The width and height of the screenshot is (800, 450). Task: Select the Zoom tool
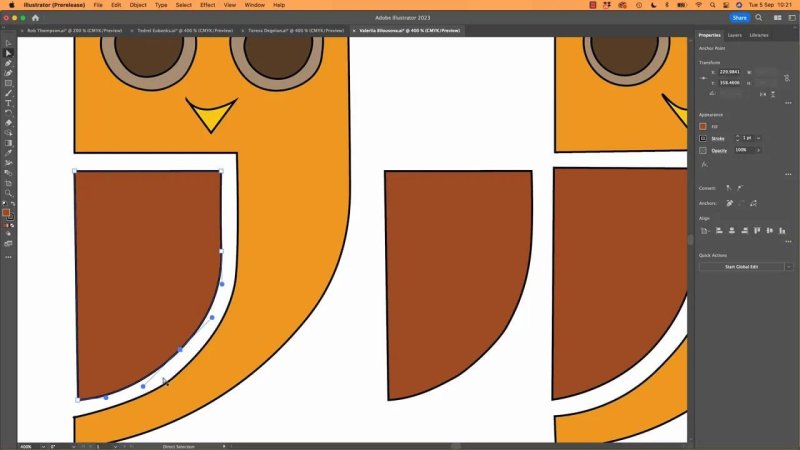click(8, 193)
